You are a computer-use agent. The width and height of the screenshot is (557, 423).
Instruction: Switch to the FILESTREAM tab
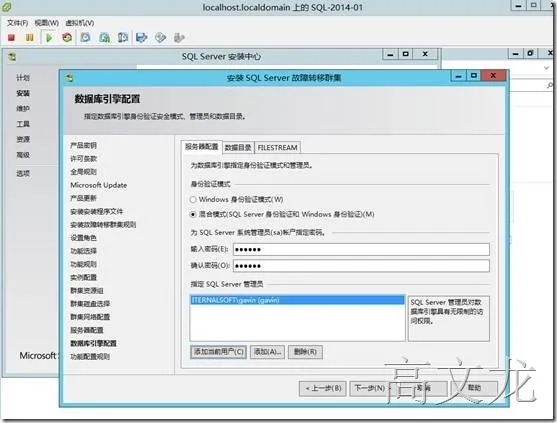tap(277, 147)
